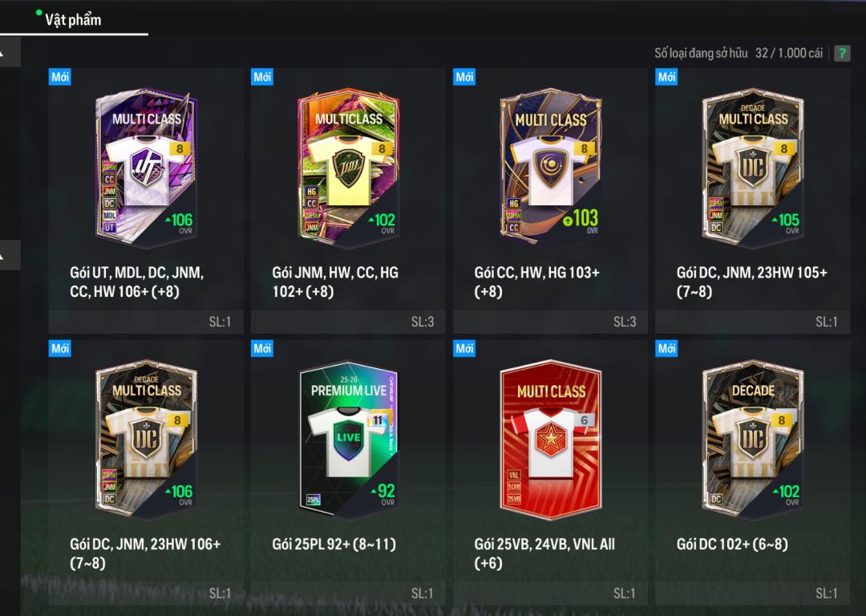Image resolution: width=866 pixels, height=616 pixels.
Task: Select the Decade DC 102 OVR pack
Action: pyautogui.click(x=753, y=439)
